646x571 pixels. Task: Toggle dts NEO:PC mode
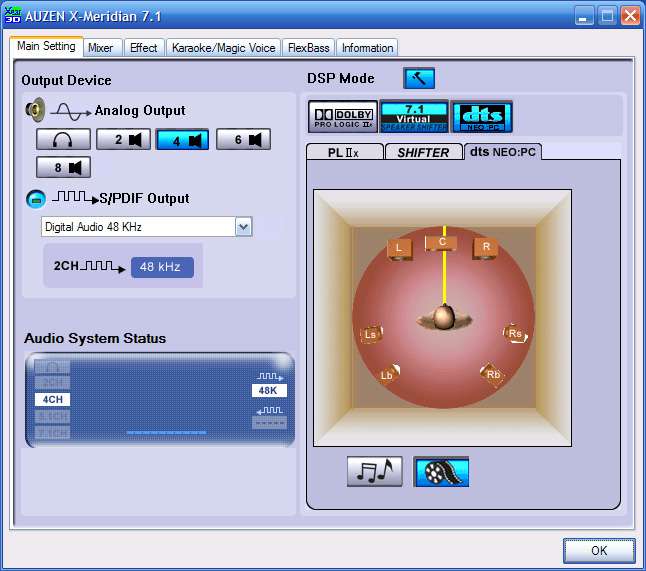click(x=482, y=117)
